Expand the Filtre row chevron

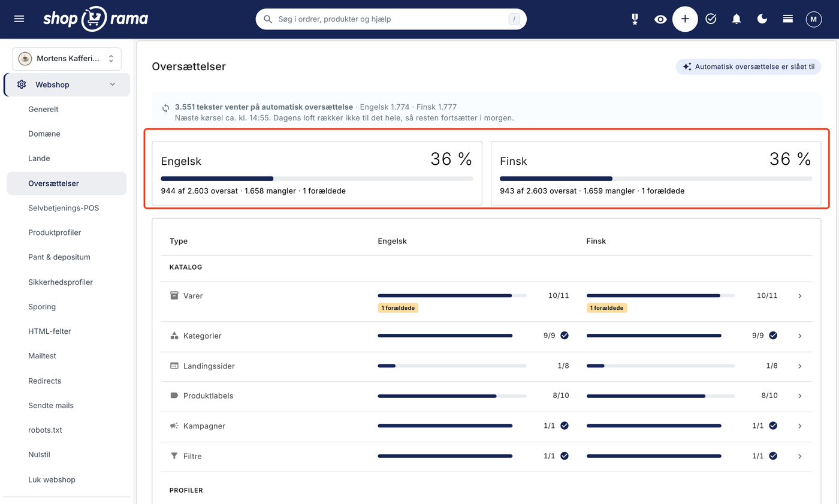click(800, 456)
